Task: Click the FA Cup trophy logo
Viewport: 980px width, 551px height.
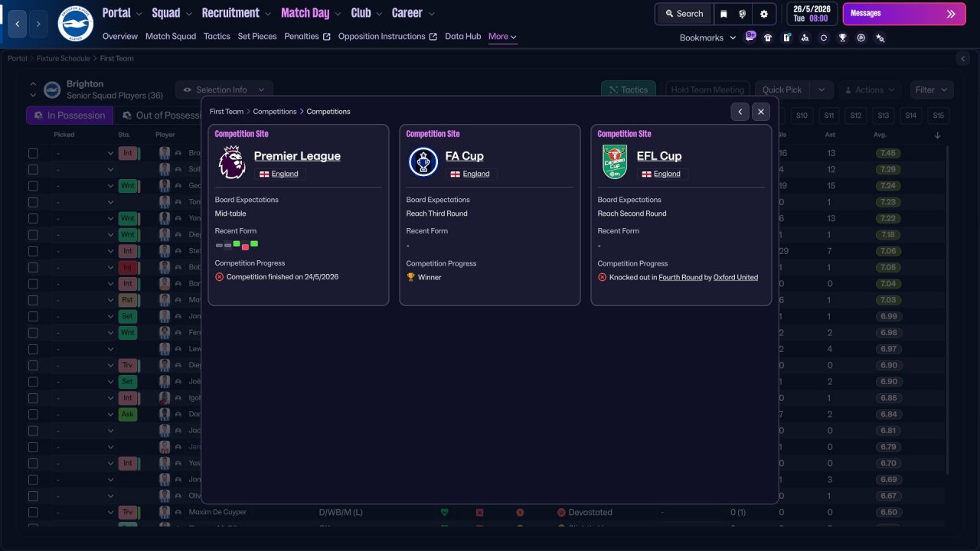Action: (x=423, y=162)
